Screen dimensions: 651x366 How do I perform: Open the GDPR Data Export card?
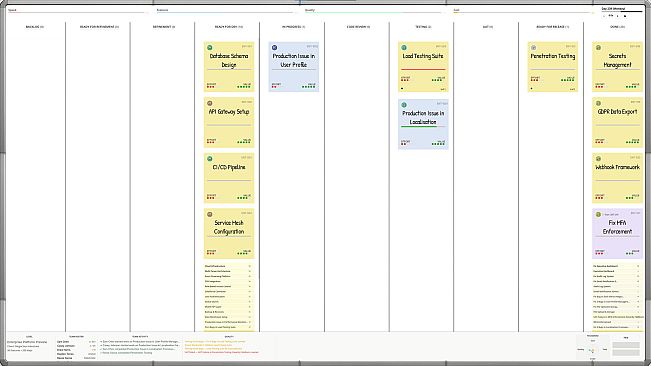pyautogui.click(x=617, y=122)
